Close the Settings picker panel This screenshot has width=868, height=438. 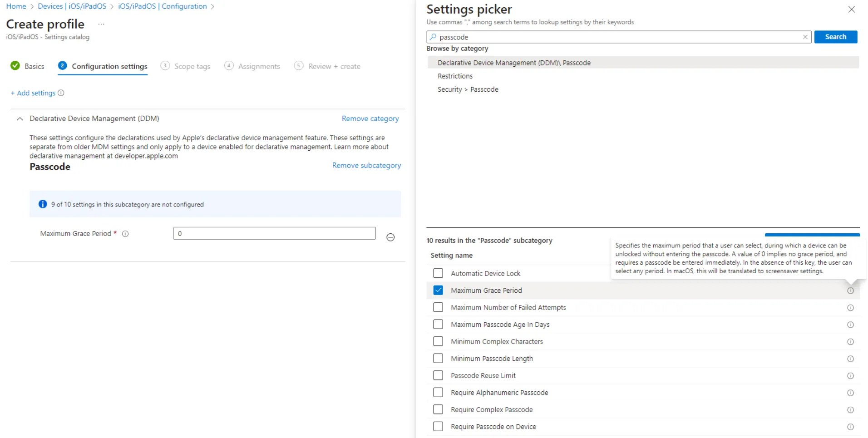[x=851, y=10]
